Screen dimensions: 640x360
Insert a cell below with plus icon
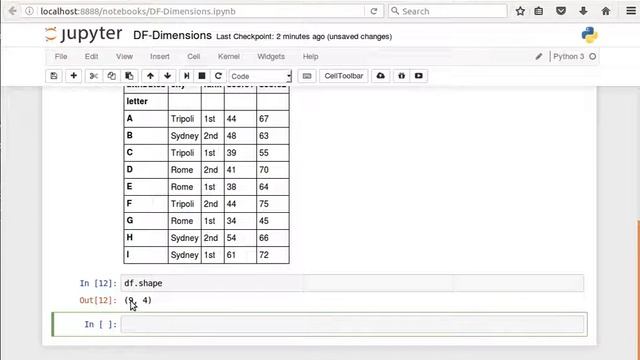(x=73, y=76)
